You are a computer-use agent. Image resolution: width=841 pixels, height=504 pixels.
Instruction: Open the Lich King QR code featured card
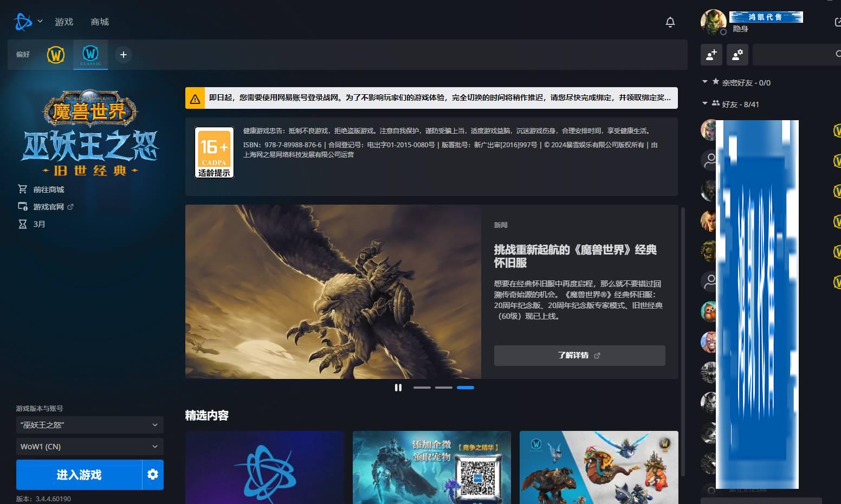click(x=432, y=468)
